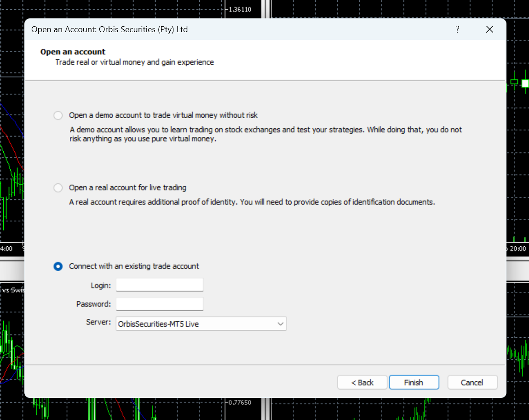Click the Finish button
This screenshot has width=529, height=420.
(414, 382)
